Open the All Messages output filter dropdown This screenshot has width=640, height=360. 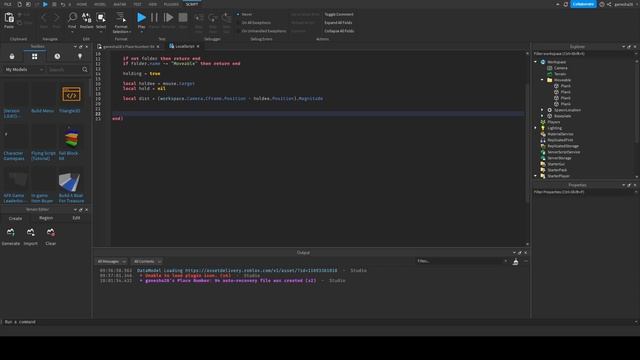click(111, 261)
